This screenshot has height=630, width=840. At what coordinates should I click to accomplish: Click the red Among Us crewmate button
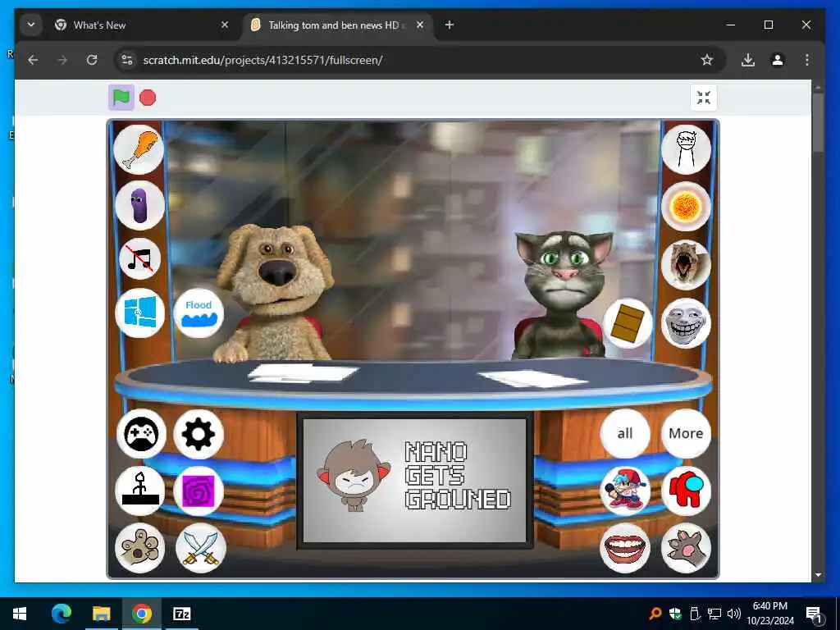click(687, 491)
